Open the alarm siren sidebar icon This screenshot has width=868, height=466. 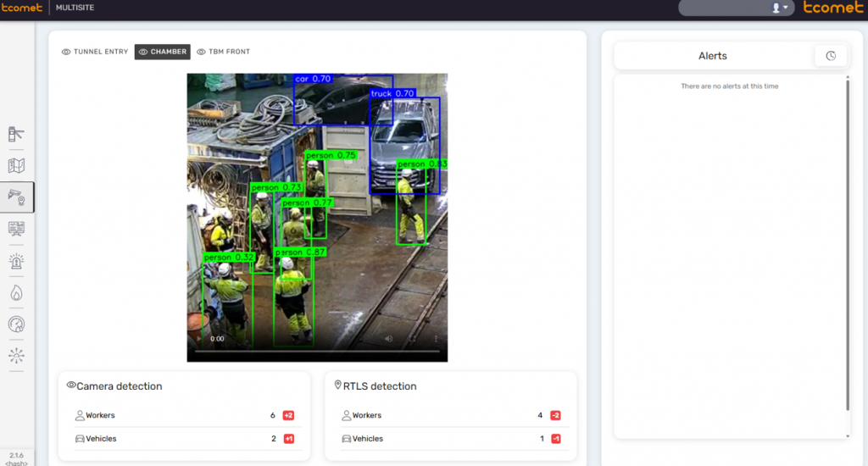[x=16, y=261]
